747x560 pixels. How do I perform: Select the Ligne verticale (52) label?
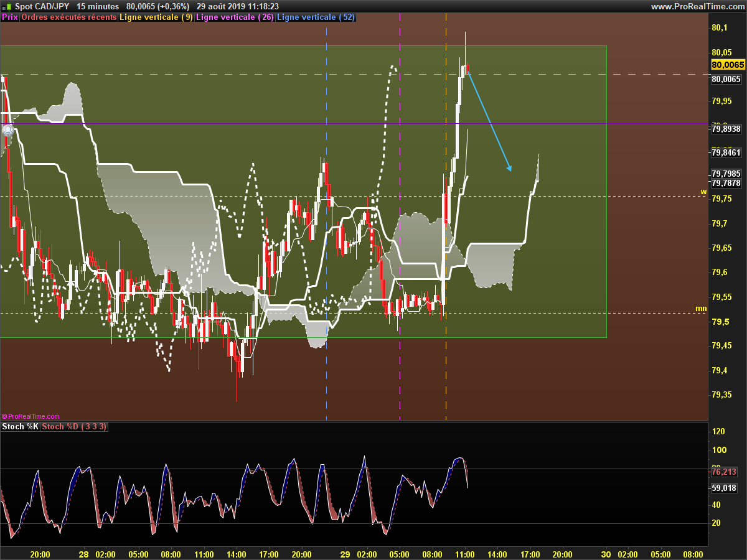point(316,17)
